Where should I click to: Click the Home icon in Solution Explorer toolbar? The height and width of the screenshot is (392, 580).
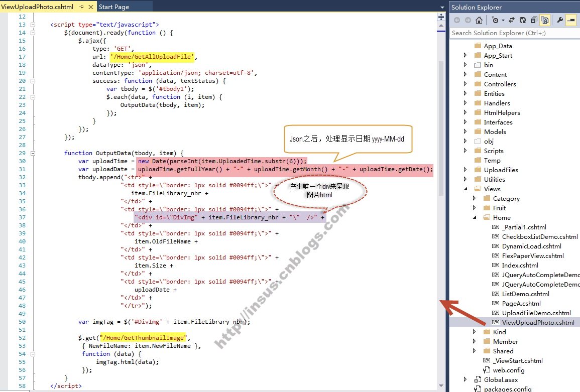click(x=479, y=21)
